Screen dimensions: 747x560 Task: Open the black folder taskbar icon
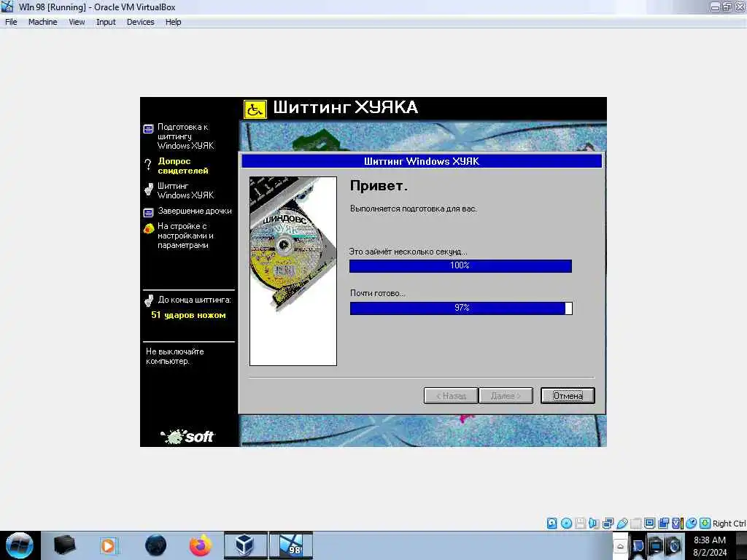[64, 545]
